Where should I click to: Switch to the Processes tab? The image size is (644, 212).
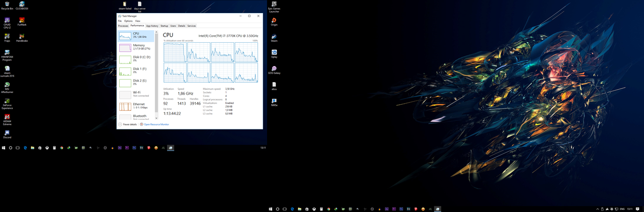(123, 26)
